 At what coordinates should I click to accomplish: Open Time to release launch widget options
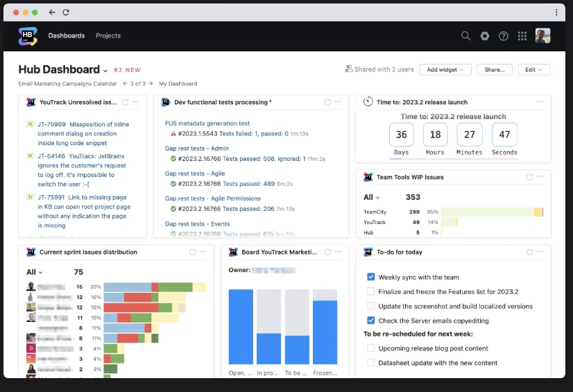pyautogui.click(x=540, y=102)
